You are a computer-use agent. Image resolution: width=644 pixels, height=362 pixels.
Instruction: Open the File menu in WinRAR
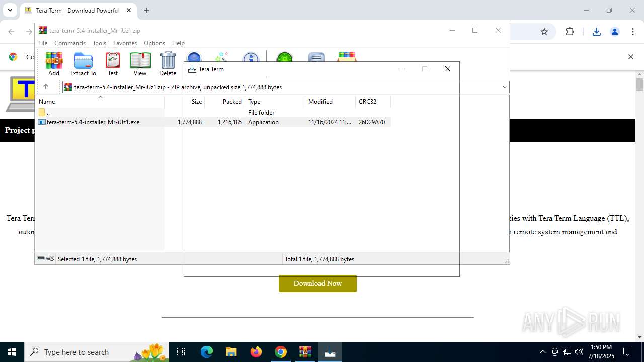[43, 43]
